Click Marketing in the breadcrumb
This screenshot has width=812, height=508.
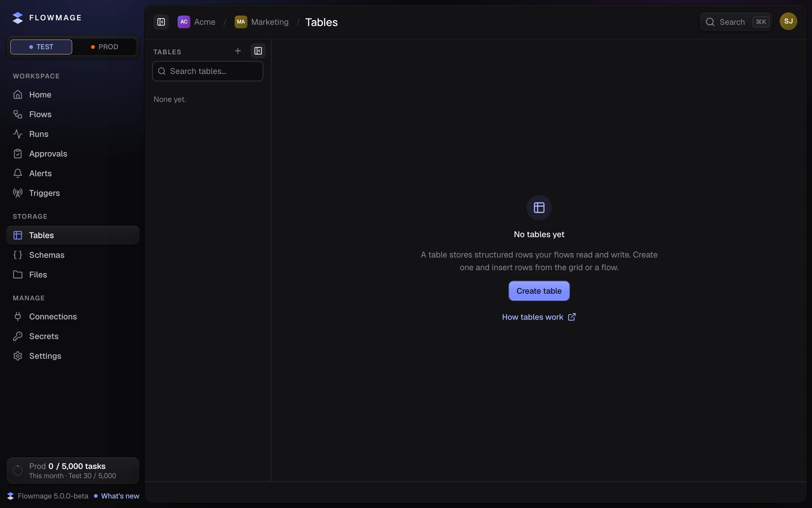270,22
